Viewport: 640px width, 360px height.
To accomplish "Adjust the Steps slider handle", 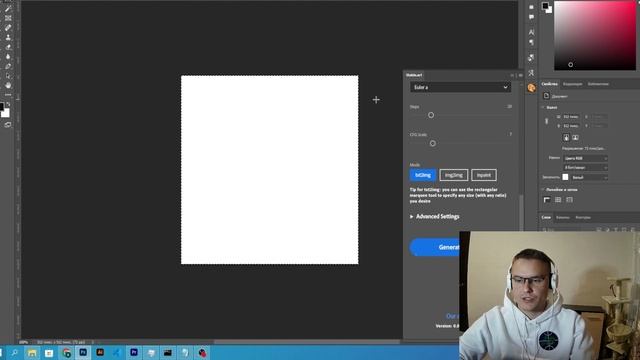I will 431,115.
